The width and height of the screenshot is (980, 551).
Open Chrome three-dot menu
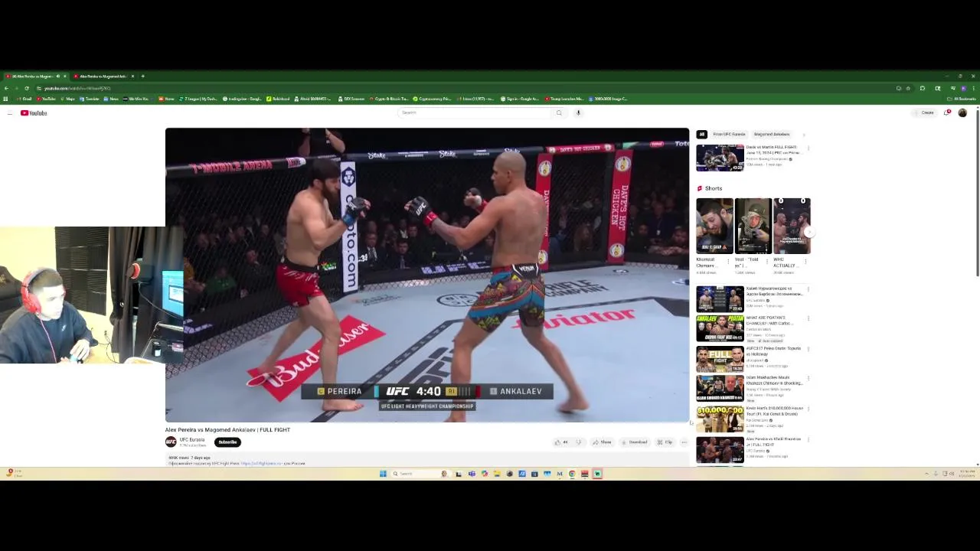coord(974,88)
